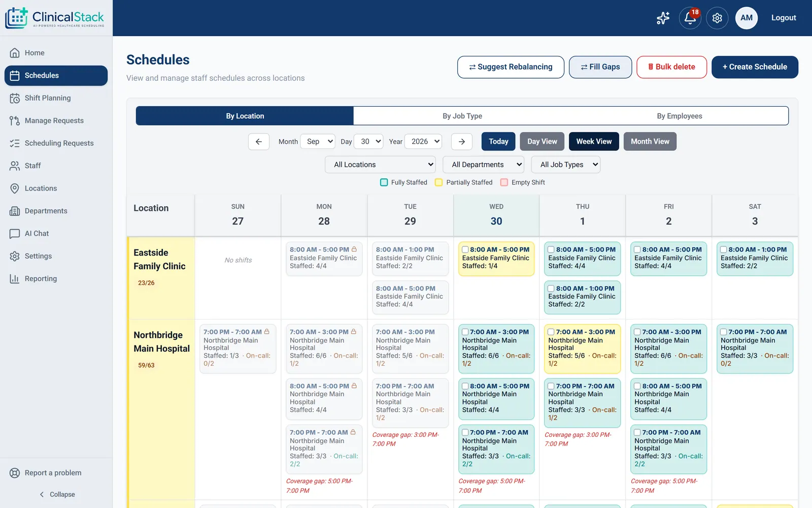Click the Scheduling Requests checklist icon
Viewport: 812px width, 508px height.
click(x=15, y=143)
